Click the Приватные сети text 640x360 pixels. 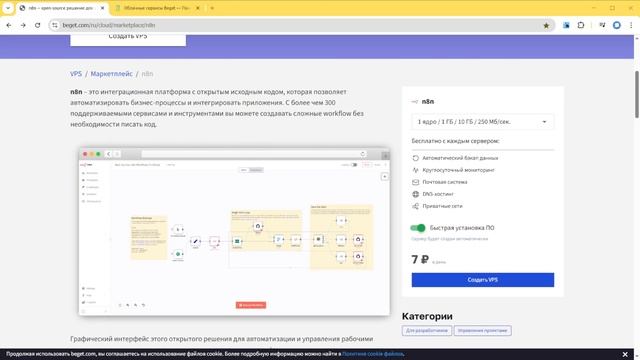[442, 206]
